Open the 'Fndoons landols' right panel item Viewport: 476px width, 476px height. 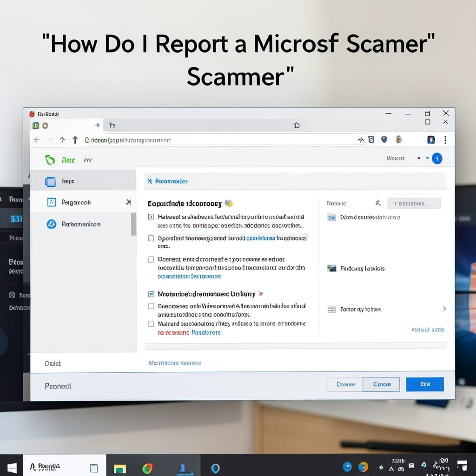[356, 268]
